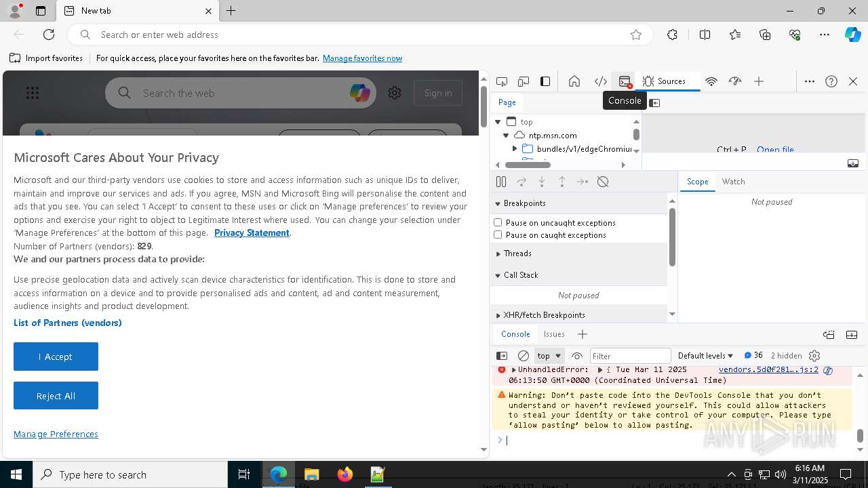868x488 pixels.
Task: Open the Copilot sidebar icon
Action: coord(852,35)
